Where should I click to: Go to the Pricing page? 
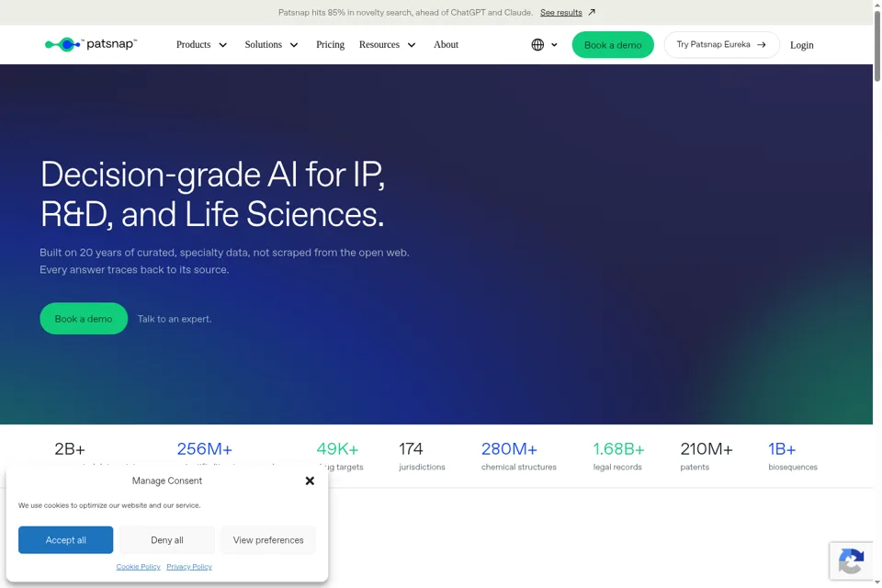(330, 44)
